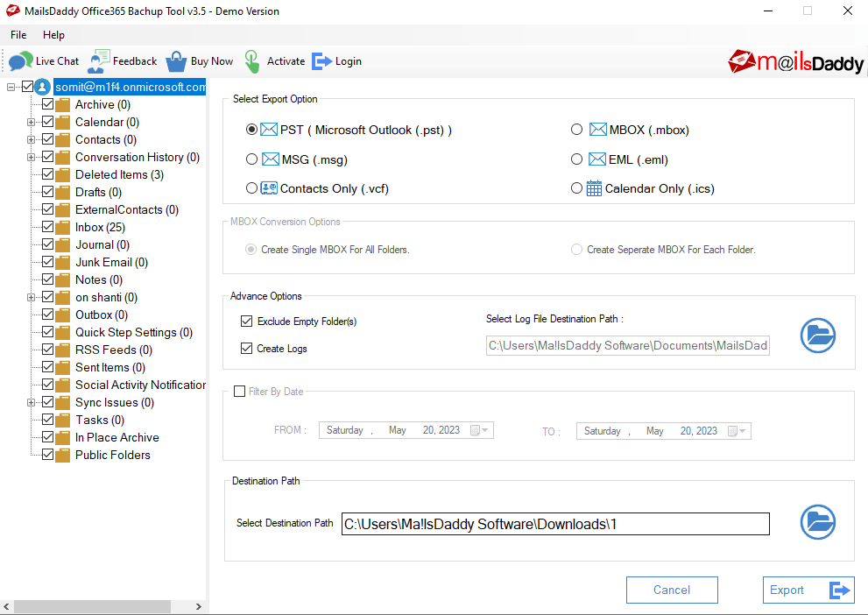Toggle the Create Logs checkbox
The height and width of the screenshot is (615, 868).
point(246,348)
